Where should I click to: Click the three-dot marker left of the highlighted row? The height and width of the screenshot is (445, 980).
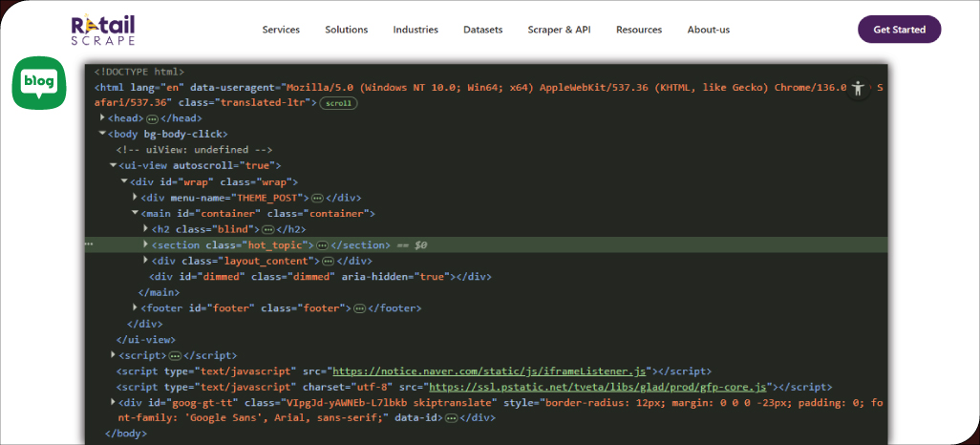pos(90,245)
